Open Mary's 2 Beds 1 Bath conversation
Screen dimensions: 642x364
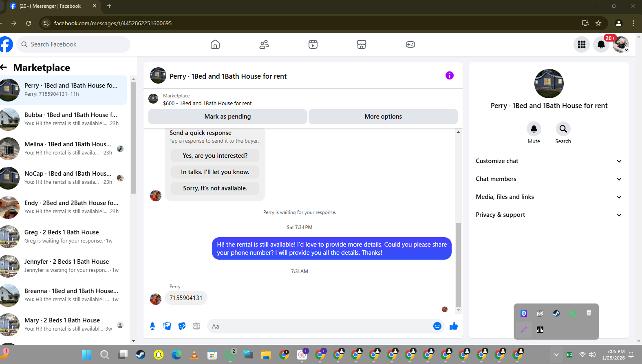coord(63,325)
